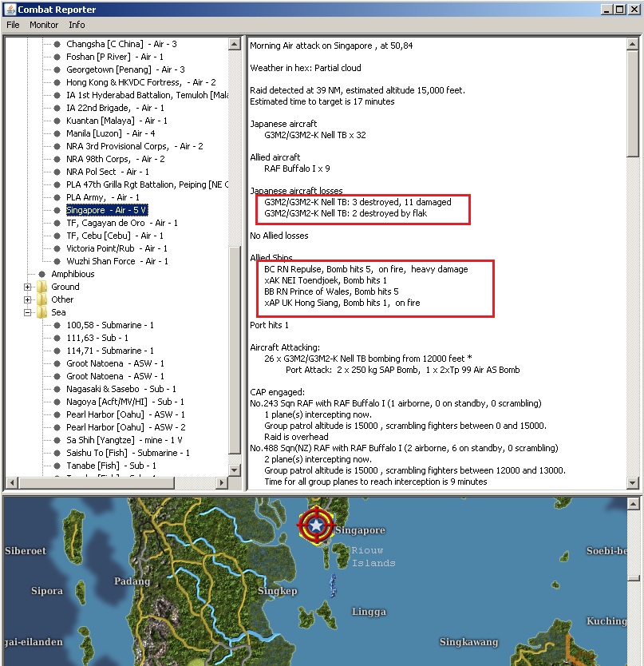Open the File menu
Viewport: 644px width, 666px height.
13,25
